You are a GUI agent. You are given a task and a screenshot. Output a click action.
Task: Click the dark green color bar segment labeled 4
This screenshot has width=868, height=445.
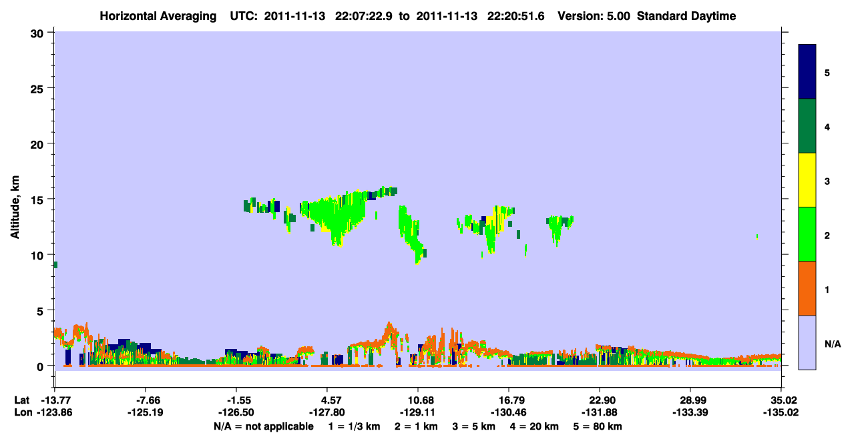pyautogui.click(x=807, y=126)
